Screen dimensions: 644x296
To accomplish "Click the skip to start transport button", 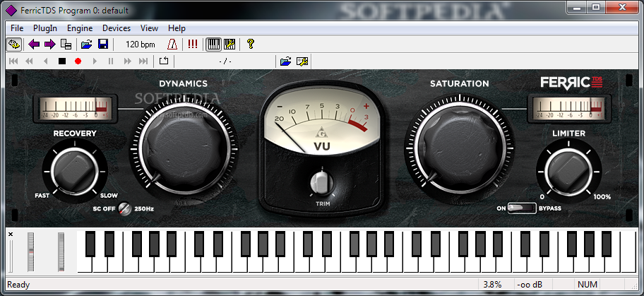I will pos(13,61).
